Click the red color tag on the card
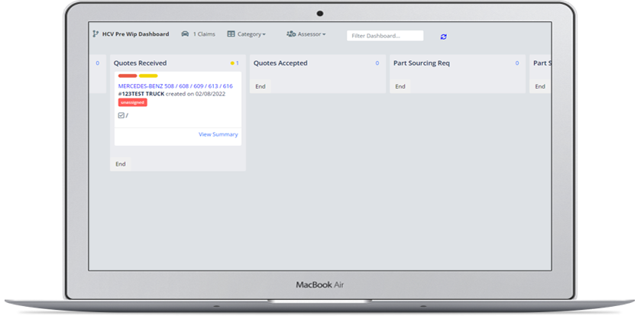644x316 pixels. click(128, 76)
